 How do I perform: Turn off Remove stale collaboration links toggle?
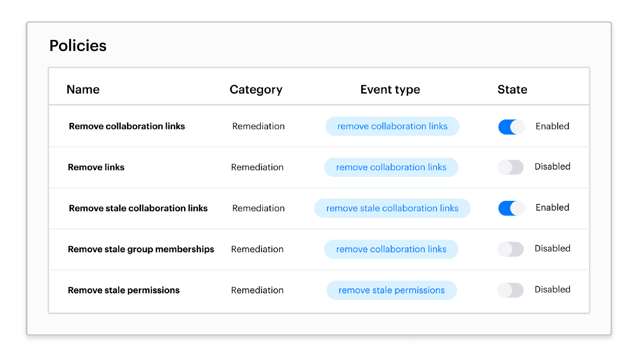(x=511, y=208)
